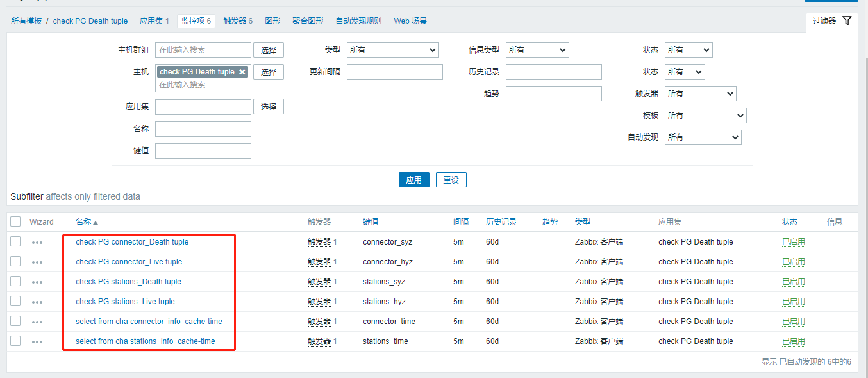Check the connector_Live tuple row checkbox

click(x=15, y=261)
